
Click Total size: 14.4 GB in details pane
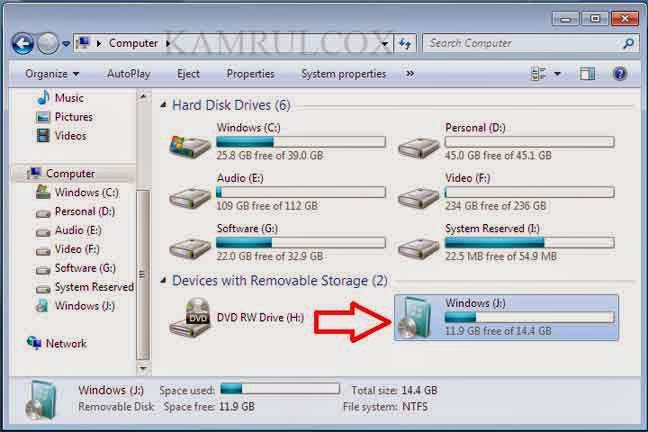[x=394, y=391]
